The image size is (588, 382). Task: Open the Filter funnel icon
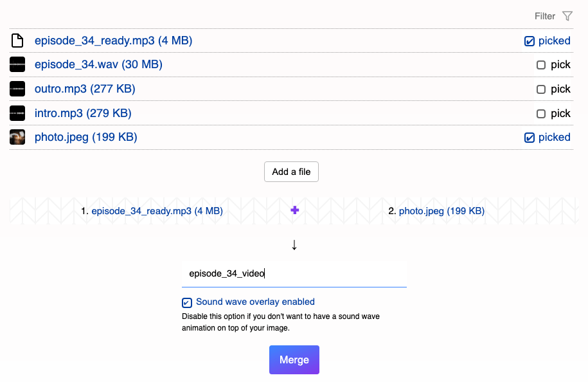567,16
